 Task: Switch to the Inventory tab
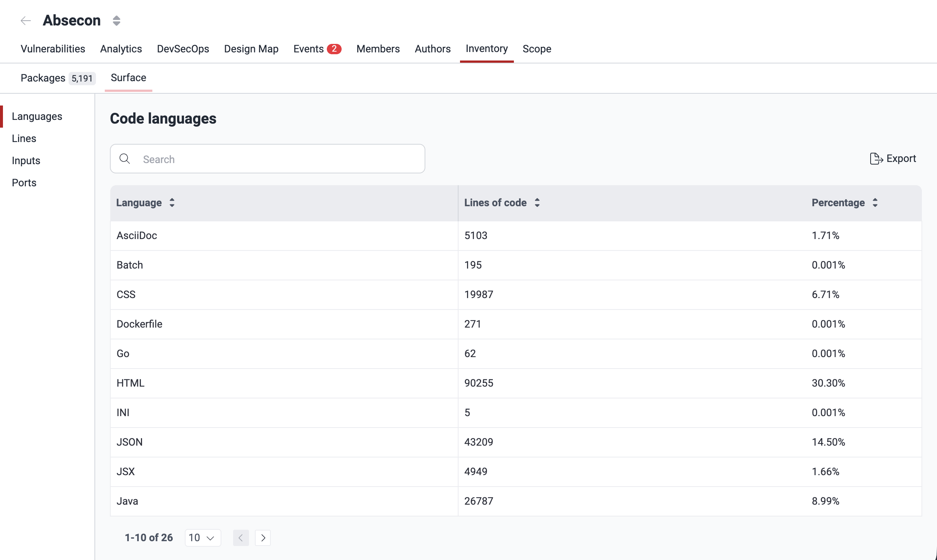(487, 49)
